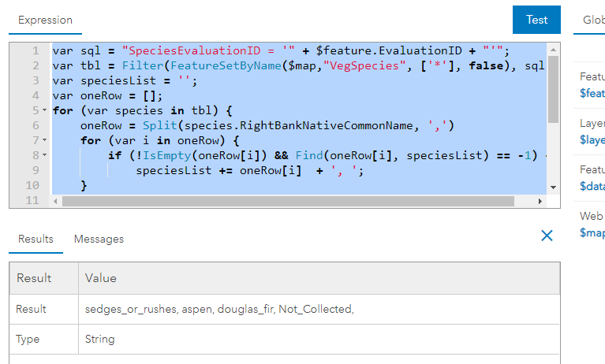Click the horizontal scrollbar's left arrow
The width and height of the screenshot is (605, 364).
coord(55,202)
